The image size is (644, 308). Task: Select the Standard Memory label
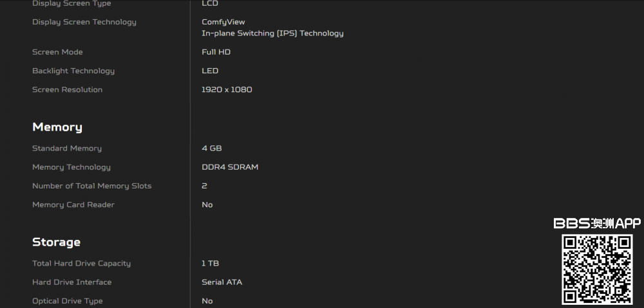point(67,149)
